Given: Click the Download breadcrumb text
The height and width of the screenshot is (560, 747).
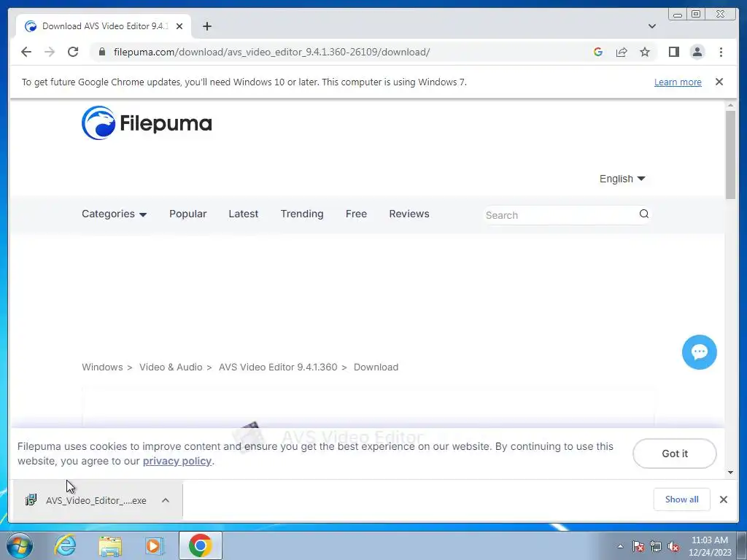Looking at the screenshot, I should pos(376,367).
